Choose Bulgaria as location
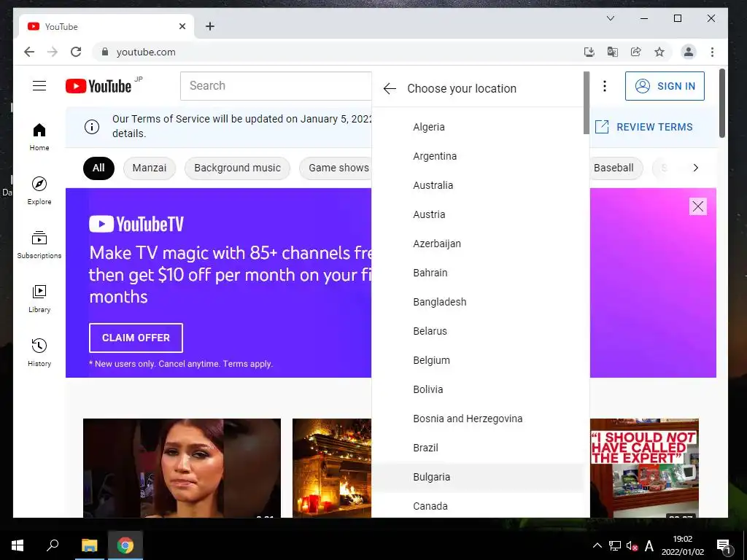The height and width of the screenshot is (560, 747). click(478, 477)
